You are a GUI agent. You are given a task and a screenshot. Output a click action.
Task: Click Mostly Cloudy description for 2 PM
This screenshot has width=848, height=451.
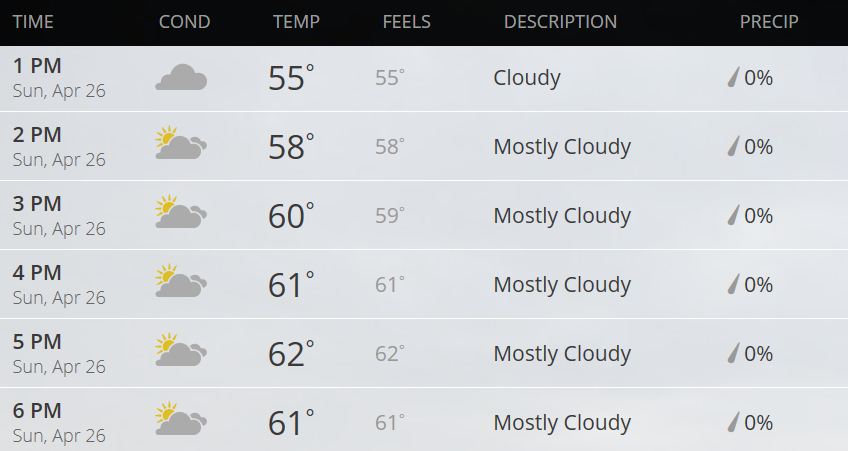click(562, 147)
